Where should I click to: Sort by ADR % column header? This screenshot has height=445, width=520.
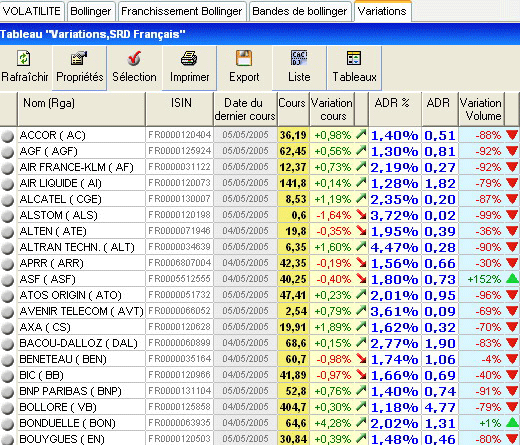point(395,109)
